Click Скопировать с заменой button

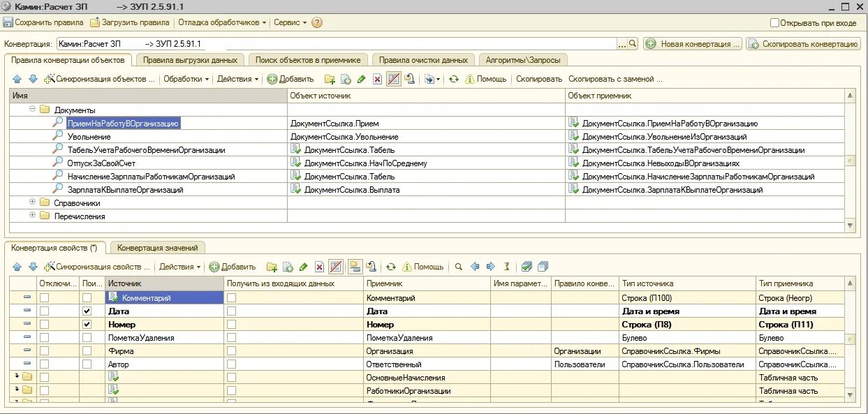(x=615, y=79)
